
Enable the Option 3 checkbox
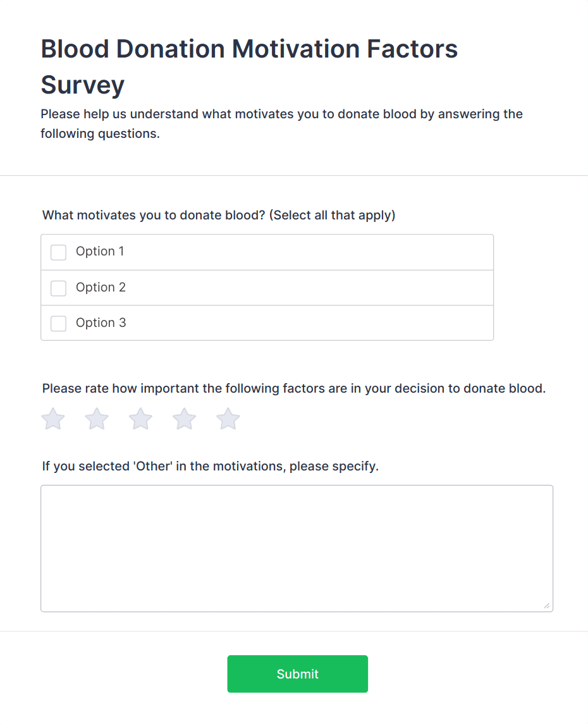click(x=58, y=324)
